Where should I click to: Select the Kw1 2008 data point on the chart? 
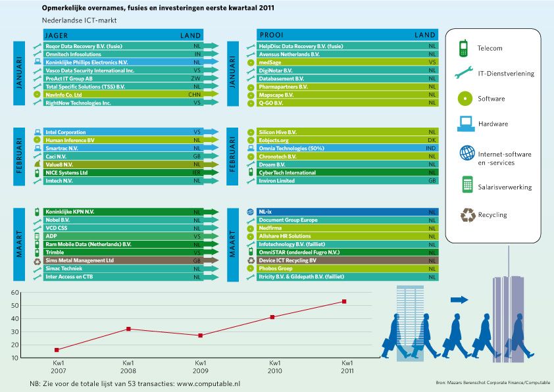coord(128,329)
